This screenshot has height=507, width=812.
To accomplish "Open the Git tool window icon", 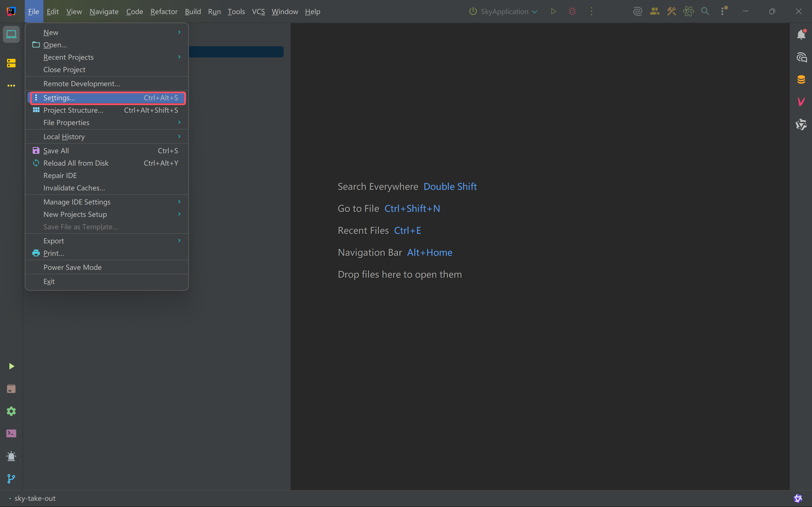I will point(11,479).
